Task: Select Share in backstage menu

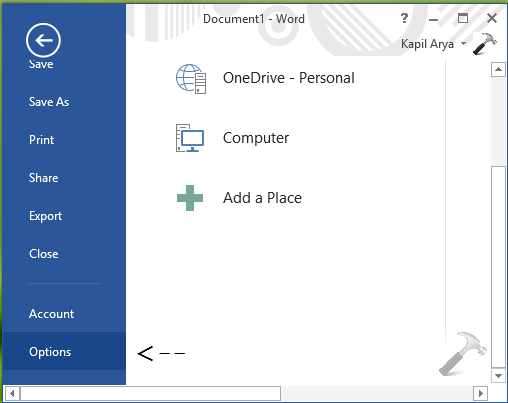Action: 44,178
